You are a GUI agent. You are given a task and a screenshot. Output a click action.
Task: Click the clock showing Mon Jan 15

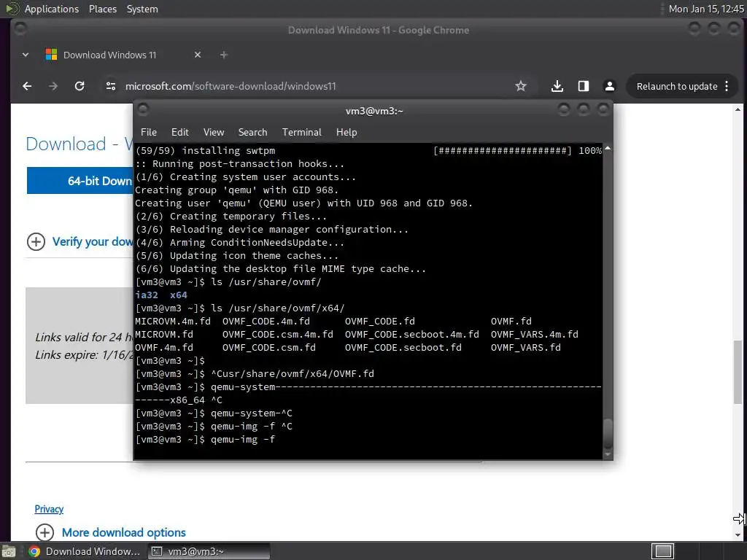(706, 9)
